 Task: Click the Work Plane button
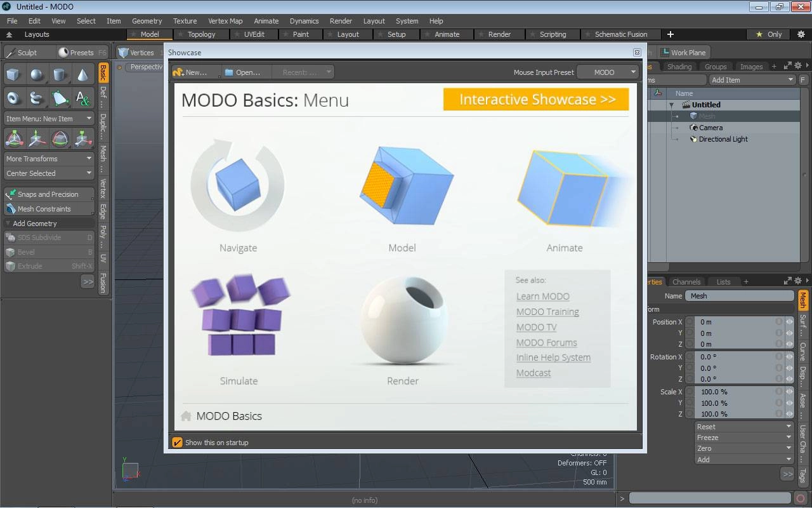684,53
